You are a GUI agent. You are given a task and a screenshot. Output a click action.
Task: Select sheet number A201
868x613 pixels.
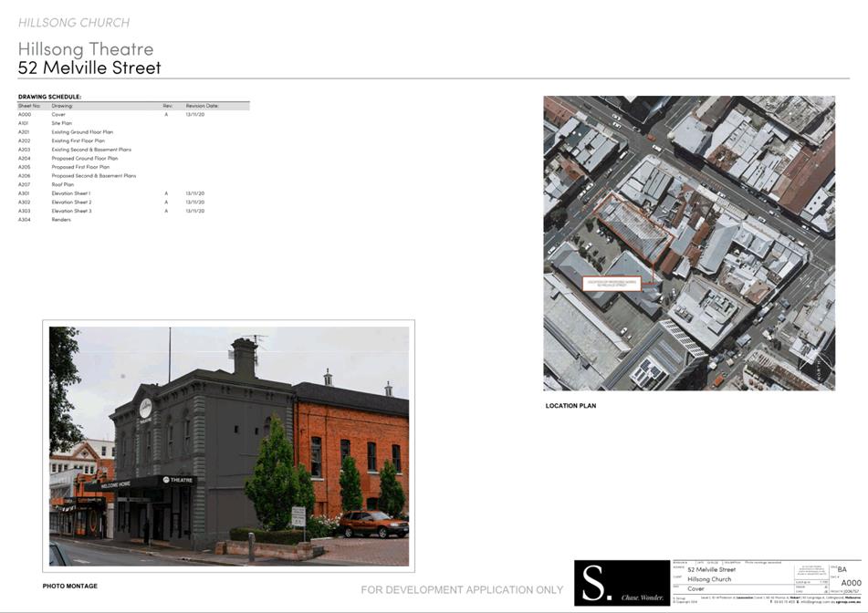click(24, 132)
